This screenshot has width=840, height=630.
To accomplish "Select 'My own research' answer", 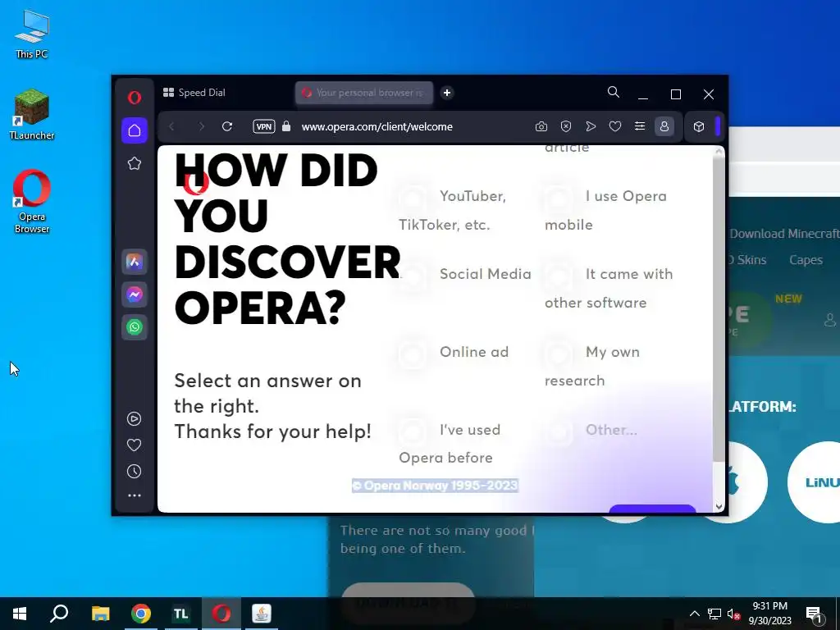I will click(x=591, y=366).
